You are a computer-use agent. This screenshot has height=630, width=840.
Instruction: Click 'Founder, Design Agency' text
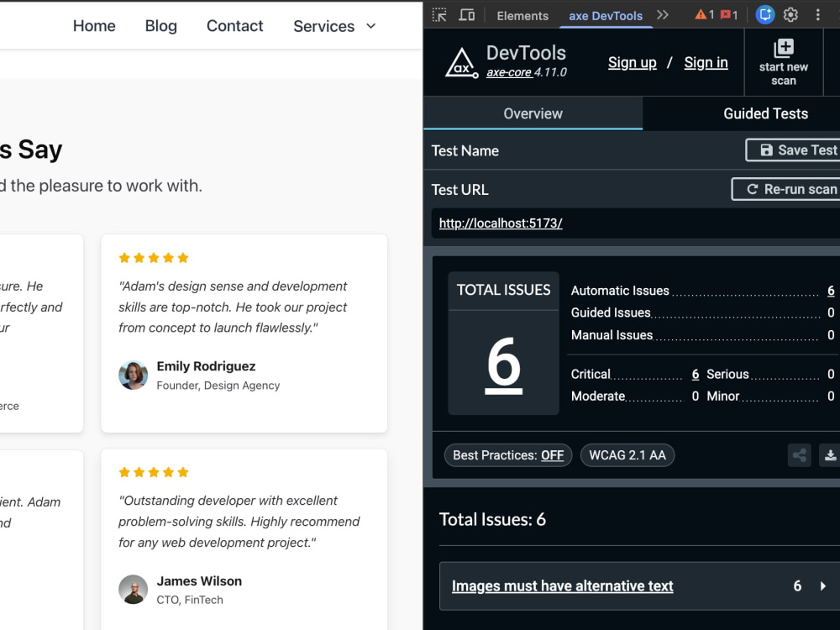coord(218,386)
